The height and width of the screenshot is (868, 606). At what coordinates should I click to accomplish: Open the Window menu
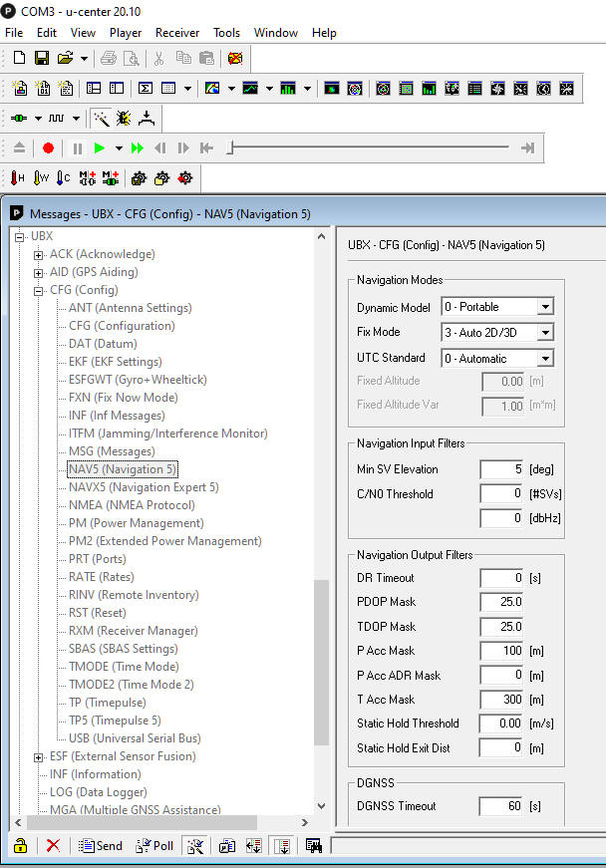276,33
